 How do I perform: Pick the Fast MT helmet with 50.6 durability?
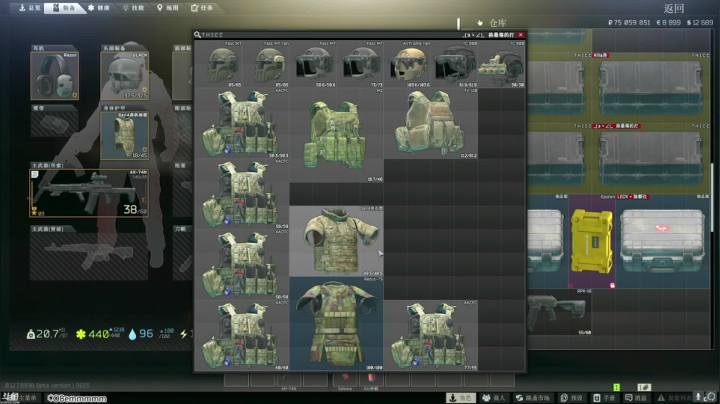point(313,64)
